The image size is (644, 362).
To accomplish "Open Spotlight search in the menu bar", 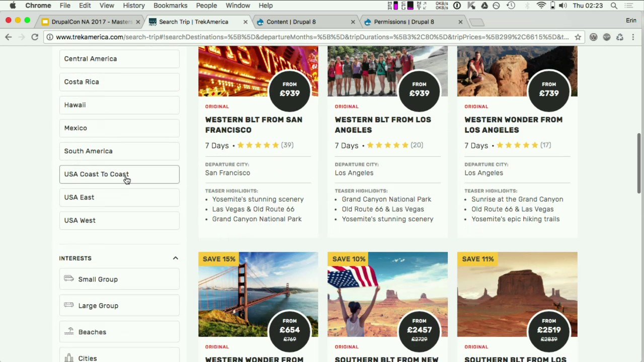I will click(614, 6).
